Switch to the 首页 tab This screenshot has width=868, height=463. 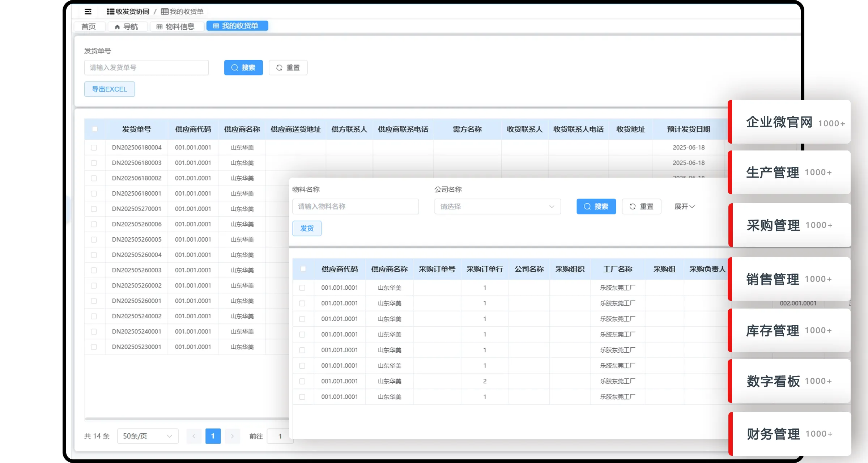[x=89, y=27]
